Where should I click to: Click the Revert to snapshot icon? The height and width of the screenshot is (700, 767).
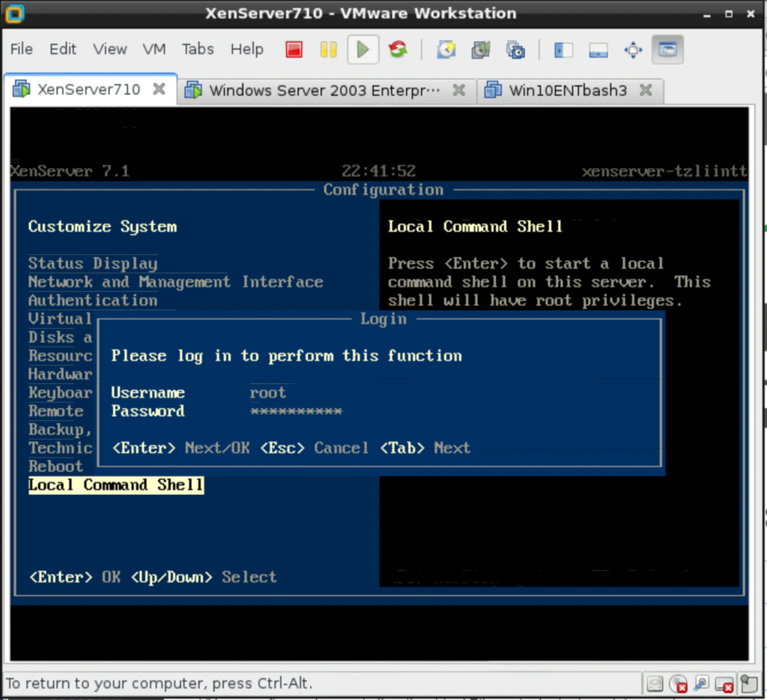481,49
